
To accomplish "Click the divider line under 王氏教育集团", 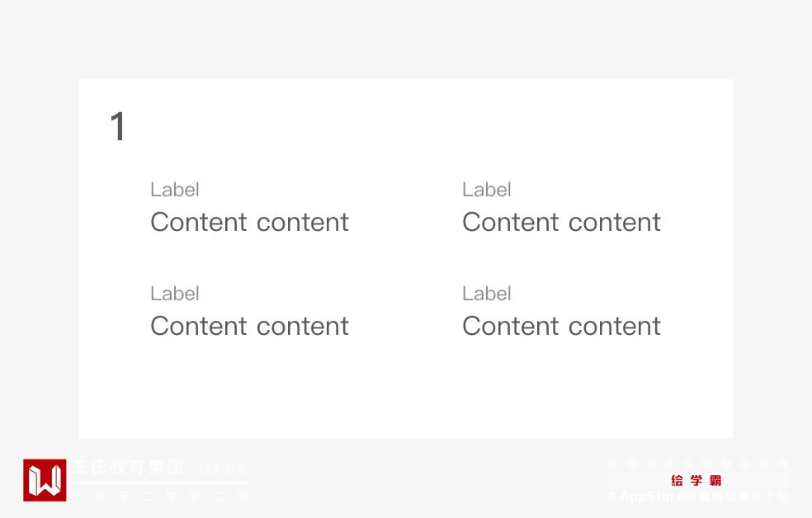I will coord(158,483).
